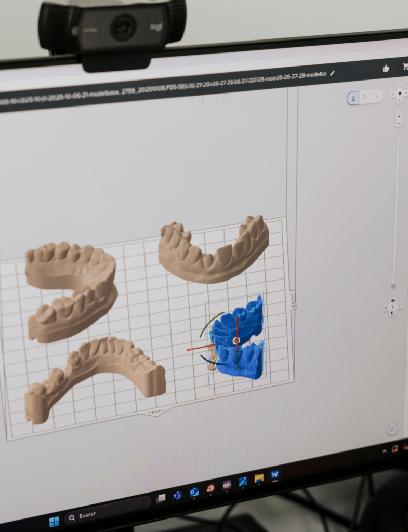
Task: Open the shopping cart icon
Action: point(405,66)
